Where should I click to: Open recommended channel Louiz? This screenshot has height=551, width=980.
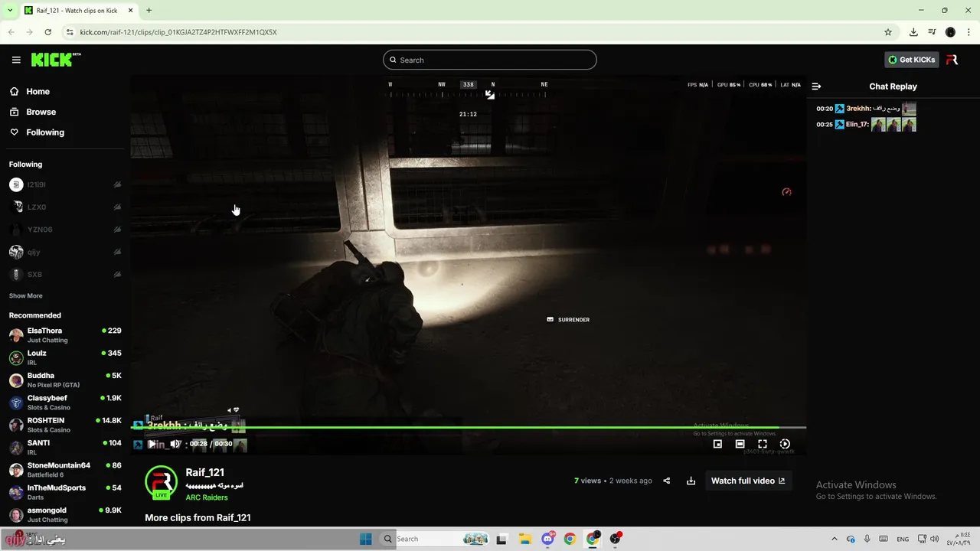(x=65, y=357)
